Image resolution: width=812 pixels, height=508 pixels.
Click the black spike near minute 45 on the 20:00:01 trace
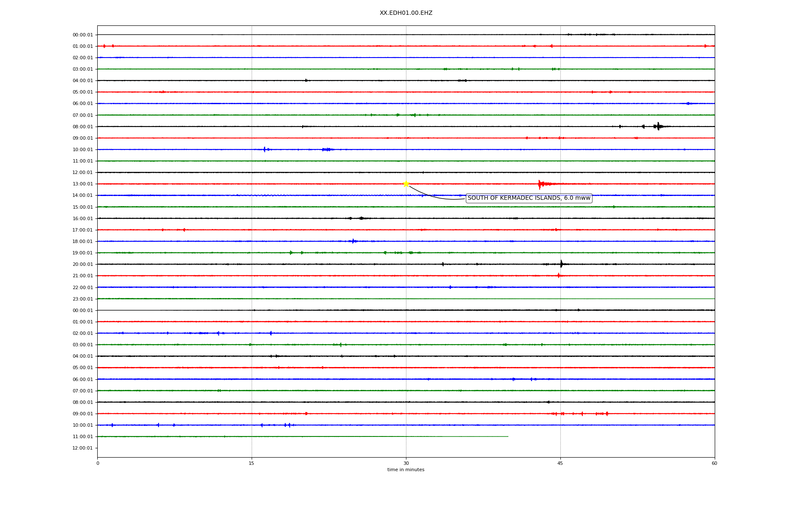(561, 264)
